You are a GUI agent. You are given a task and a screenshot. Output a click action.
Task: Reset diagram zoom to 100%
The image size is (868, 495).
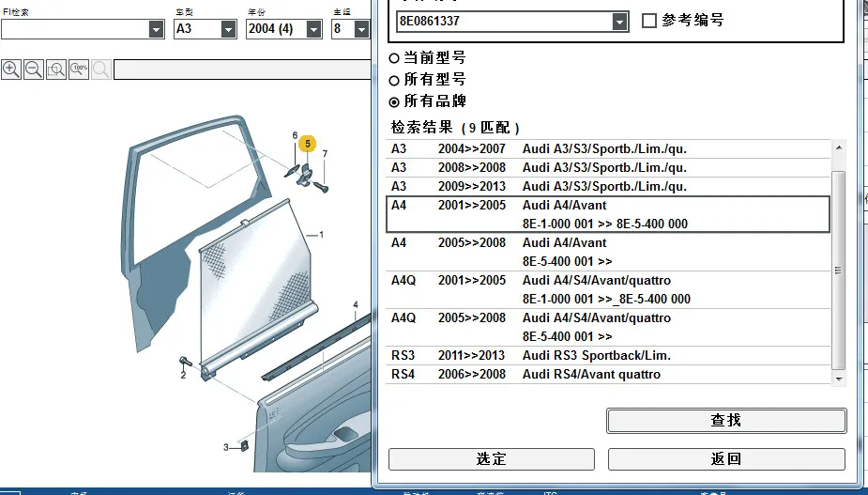(x=79, y=70)
